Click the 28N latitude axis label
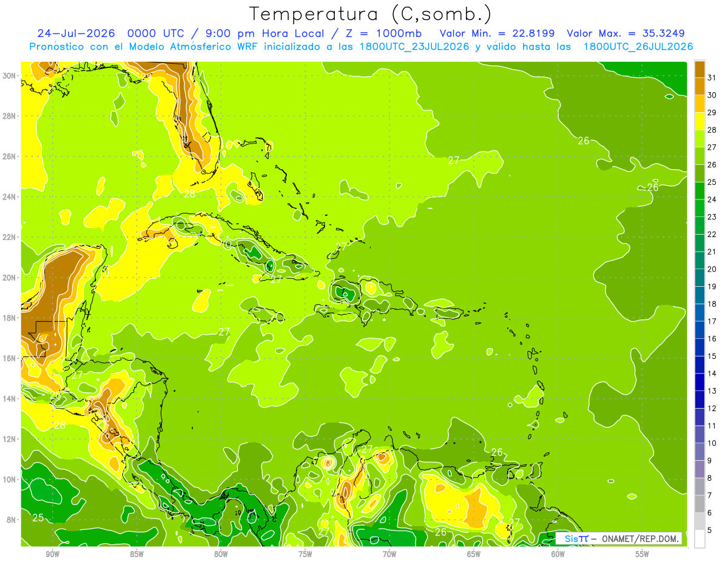 click(x=10, y=116)
